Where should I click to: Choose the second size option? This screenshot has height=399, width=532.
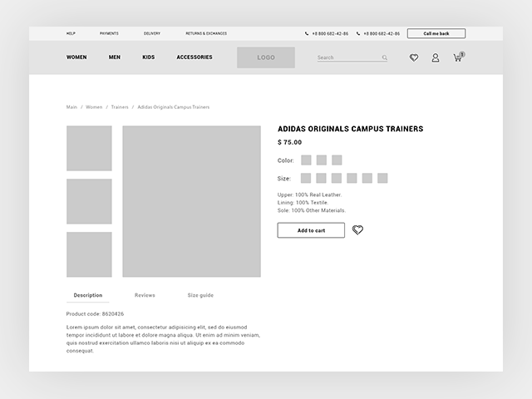click(321, 178)
